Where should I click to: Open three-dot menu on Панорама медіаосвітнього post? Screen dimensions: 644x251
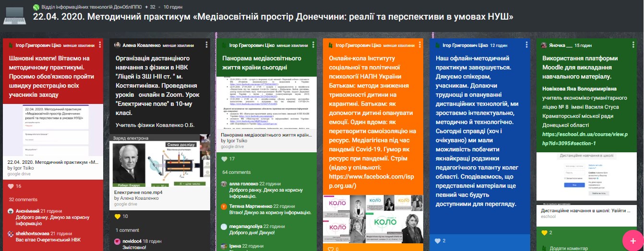313,45
